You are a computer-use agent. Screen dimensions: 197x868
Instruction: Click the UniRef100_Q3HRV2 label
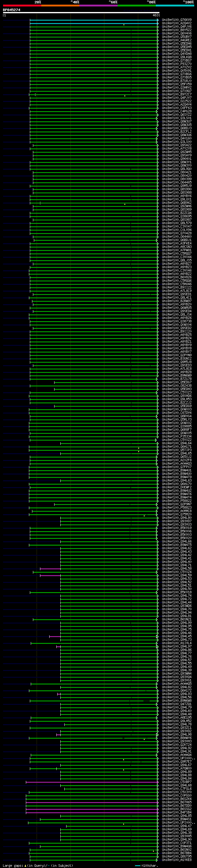177,88
